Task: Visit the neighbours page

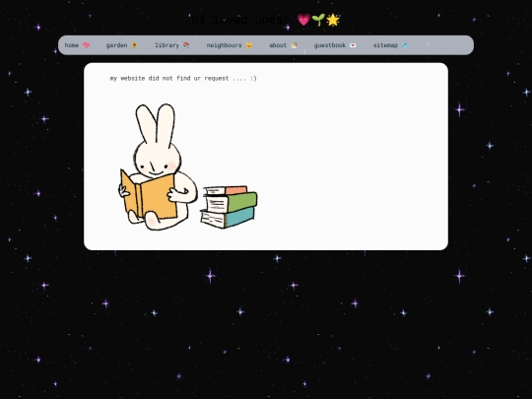Action: [230, 45]
